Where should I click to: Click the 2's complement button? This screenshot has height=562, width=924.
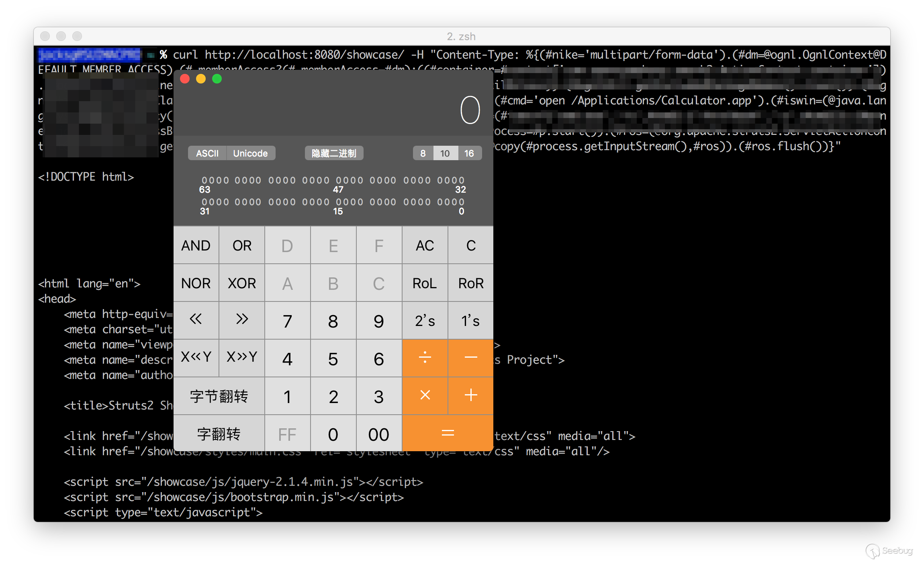(x=425, y=321)
